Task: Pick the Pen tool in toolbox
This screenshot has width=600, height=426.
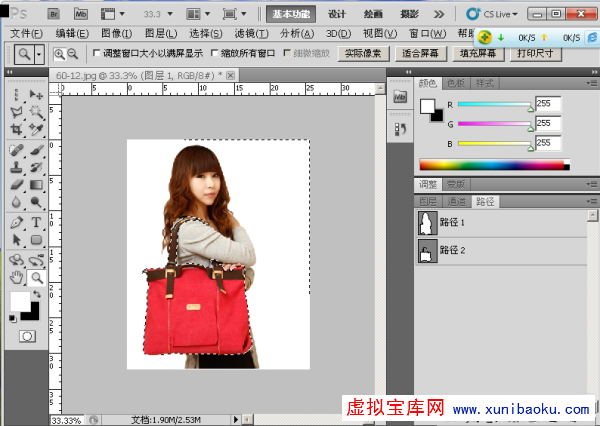Action: point(17,222)
